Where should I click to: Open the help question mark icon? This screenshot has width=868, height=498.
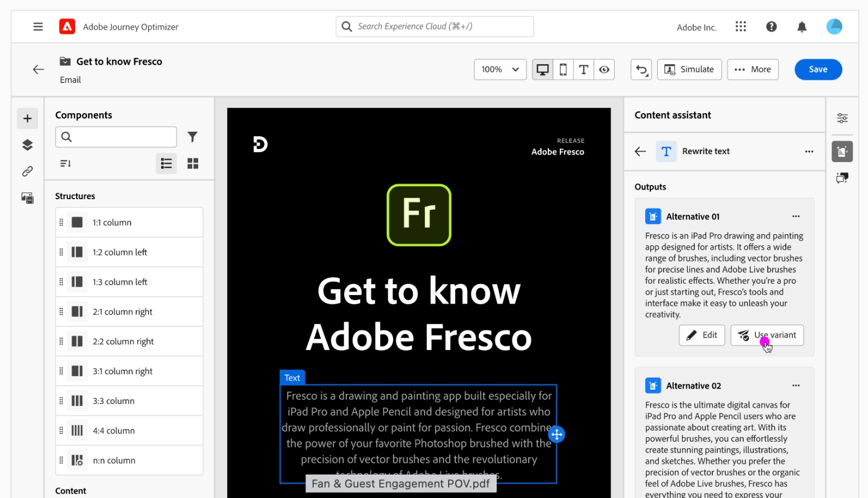(771, 27)
